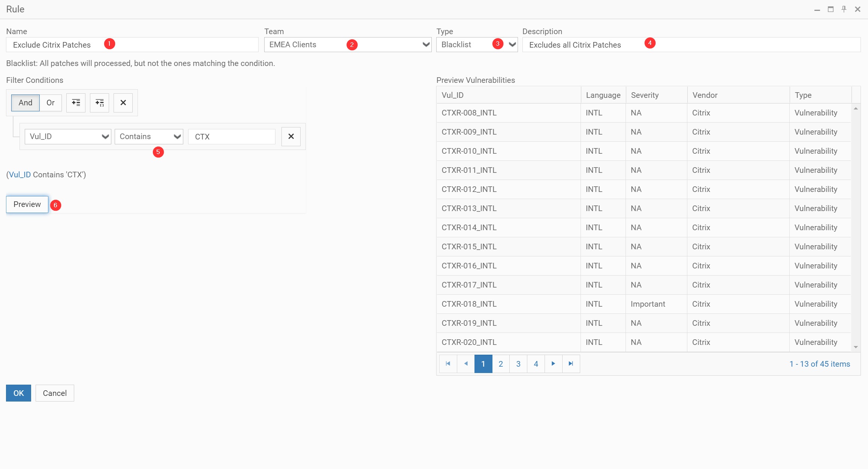The height and width of the screenshot is (469, 868).
Task: Click the Name input field
Action: [x=132, y=45]
